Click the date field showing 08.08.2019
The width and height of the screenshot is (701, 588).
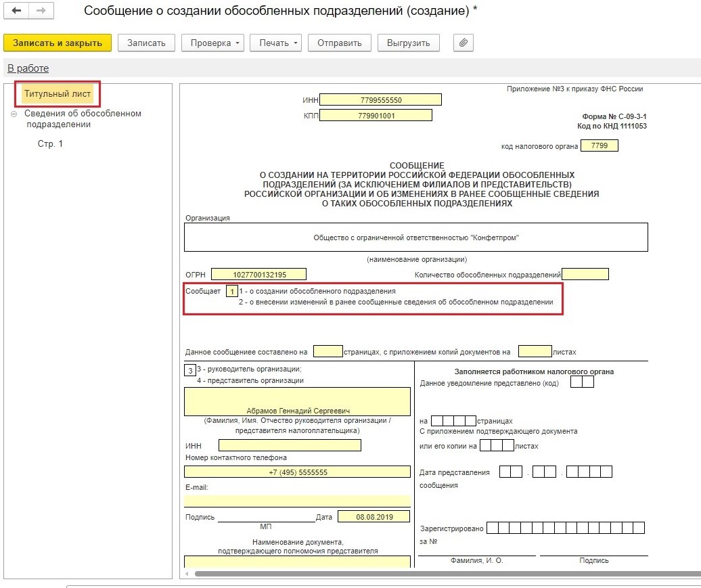(373, 517)
